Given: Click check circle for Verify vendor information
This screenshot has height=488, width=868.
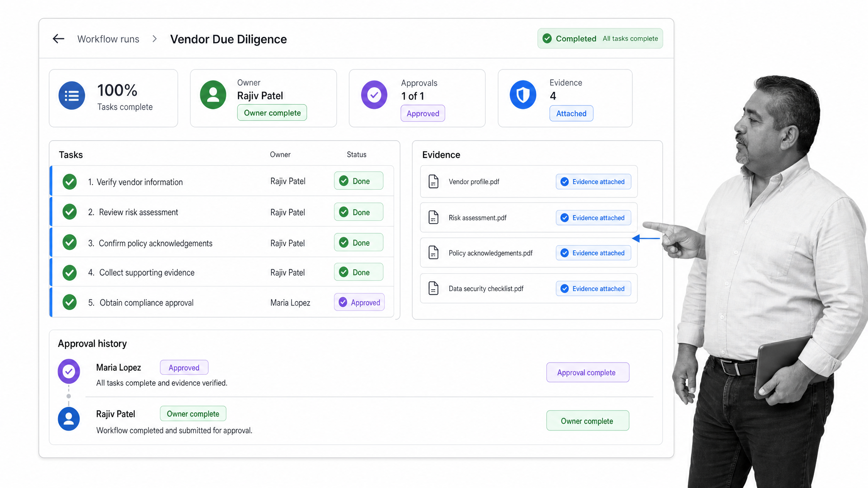Looking at the screenshot, I should pyautogui.click(x=70, y=182).
